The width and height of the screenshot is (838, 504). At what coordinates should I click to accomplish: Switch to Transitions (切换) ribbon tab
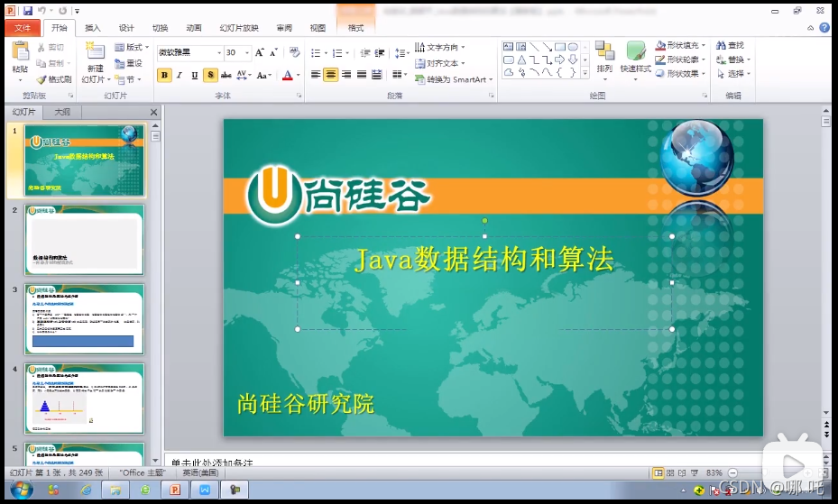(x=160, y=28)
